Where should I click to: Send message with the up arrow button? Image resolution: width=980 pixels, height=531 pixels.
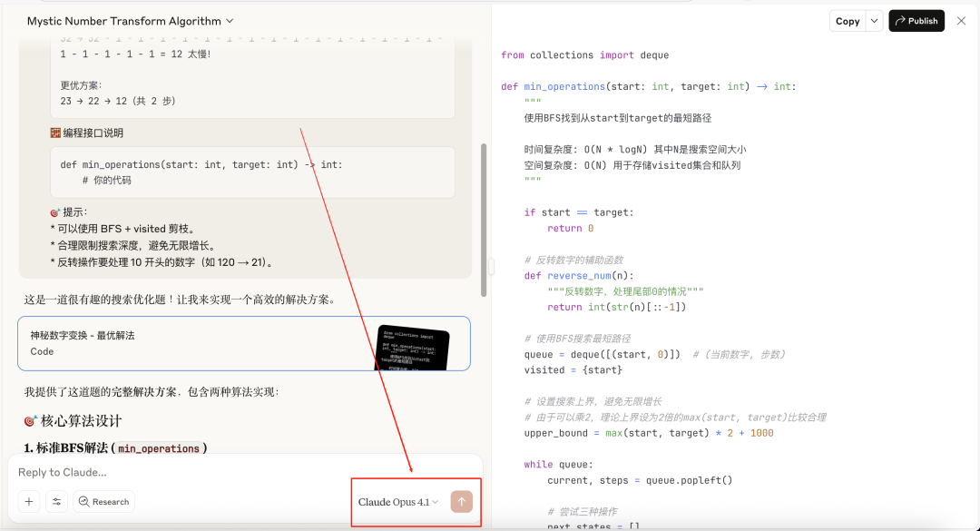pyautogui.click(x=461, y=501)
